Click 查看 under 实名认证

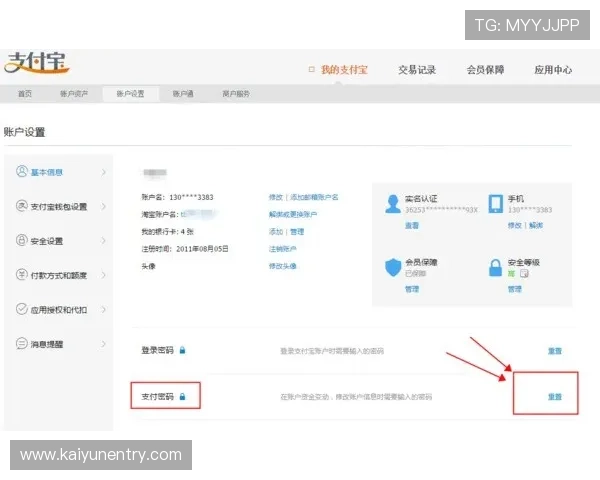[x=412, y=225]
